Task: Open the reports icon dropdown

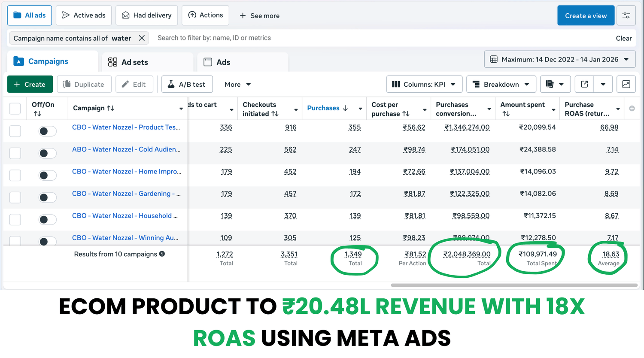Action: click(555, 84)
